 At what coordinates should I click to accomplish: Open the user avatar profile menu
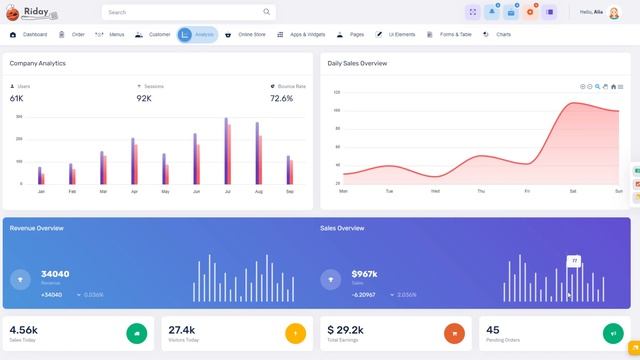pos(614,13)
